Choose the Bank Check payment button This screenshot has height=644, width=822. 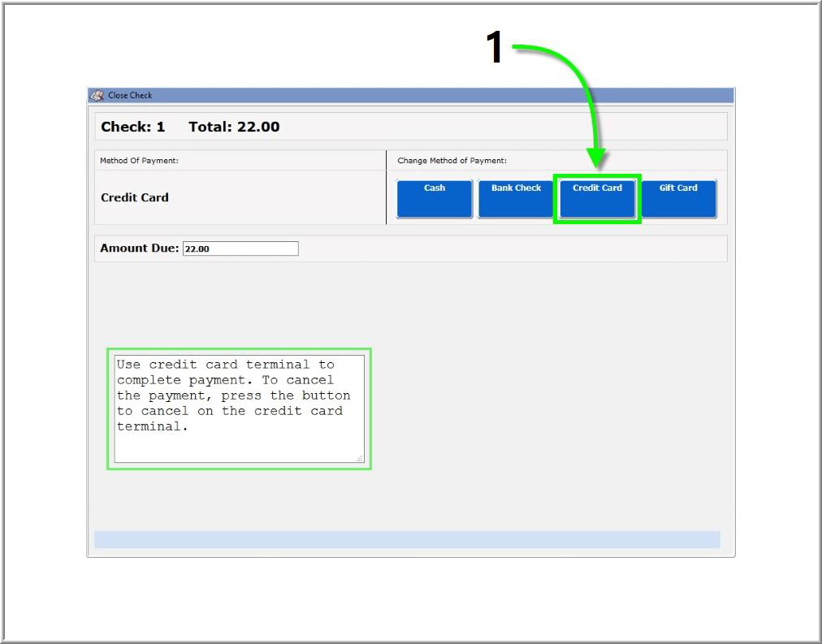516,199
